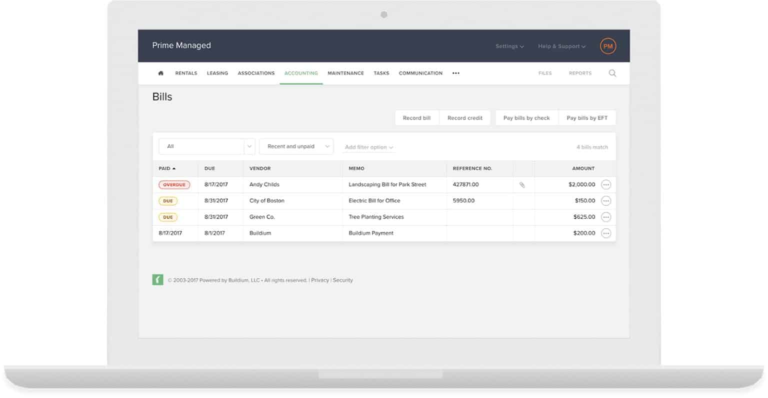Image resolution: width=768 pixels, height=398 pixels.
Task: Expand the Settings dropdown
Action: pos(509,46)
